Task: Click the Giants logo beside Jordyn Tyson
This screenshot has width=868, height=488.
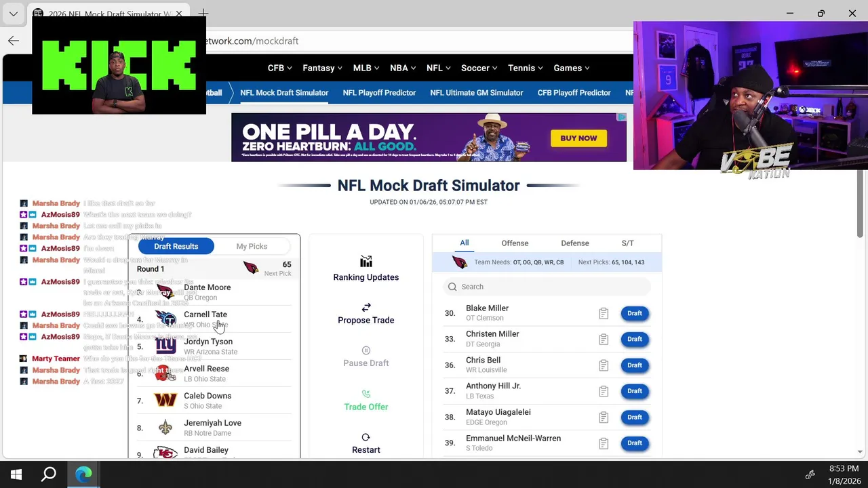Action: pos(165,346)
